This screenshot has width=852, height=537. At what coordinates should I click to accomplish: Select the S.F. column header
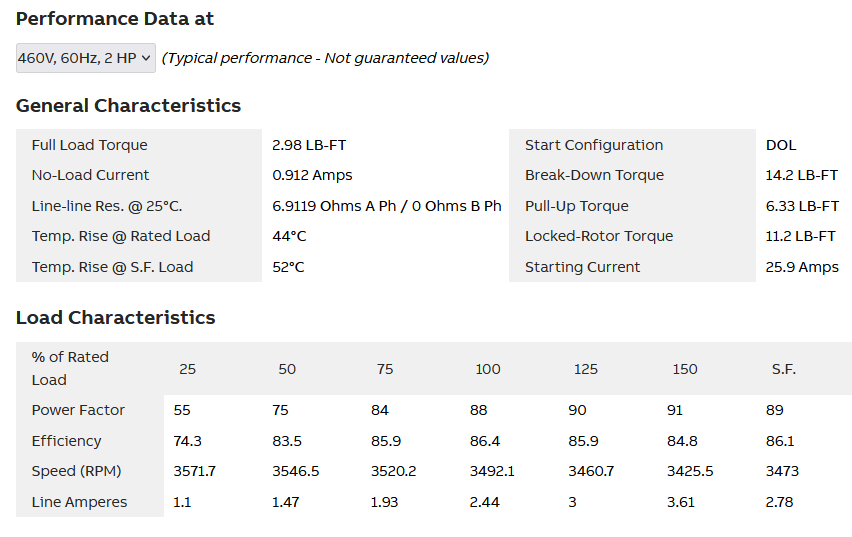click(784, 369)
